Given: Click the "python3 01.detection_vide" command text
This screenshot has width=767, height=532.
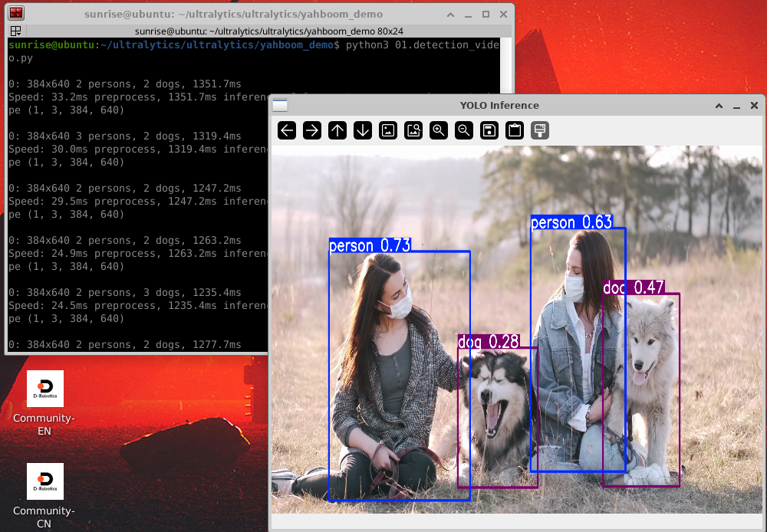Looking at the screenshot, I should click(423, 45).
